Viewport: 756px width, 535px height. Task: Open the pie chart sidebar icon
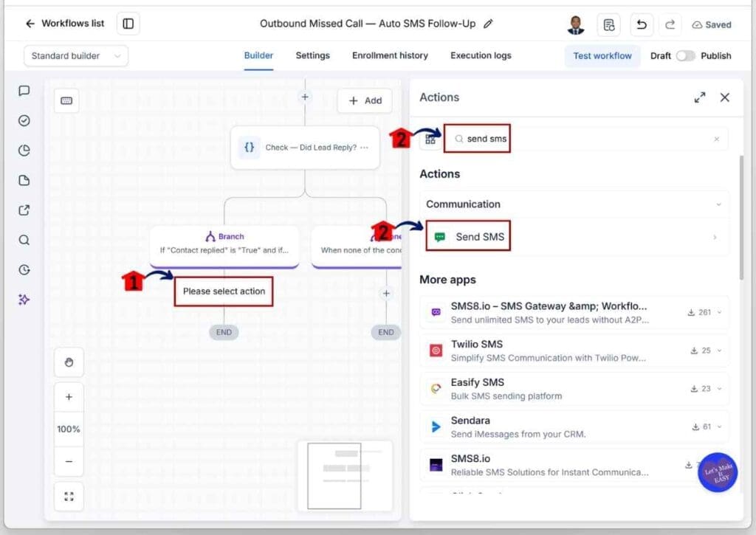(x=24, y=151)
